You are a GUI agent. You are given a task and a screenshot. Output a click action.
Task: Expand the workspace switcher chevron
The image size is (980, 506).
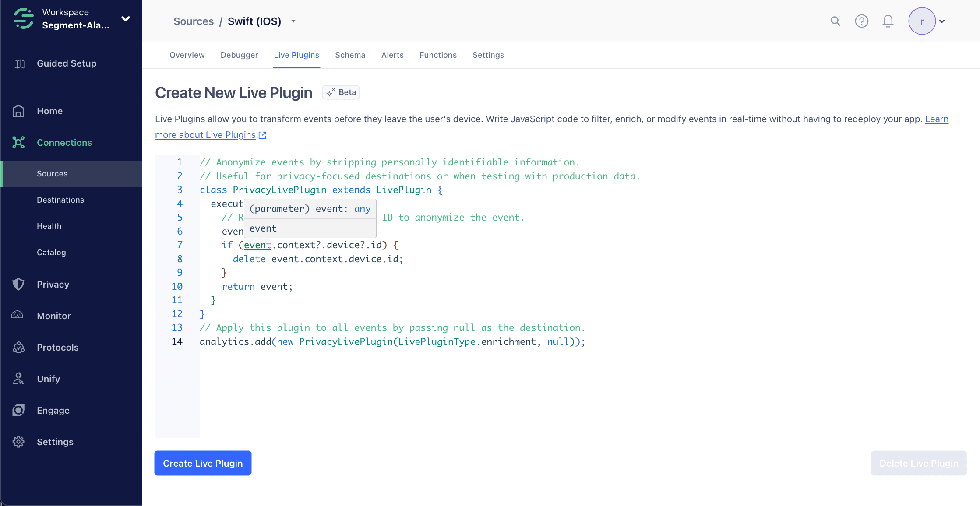coord(125,19)
